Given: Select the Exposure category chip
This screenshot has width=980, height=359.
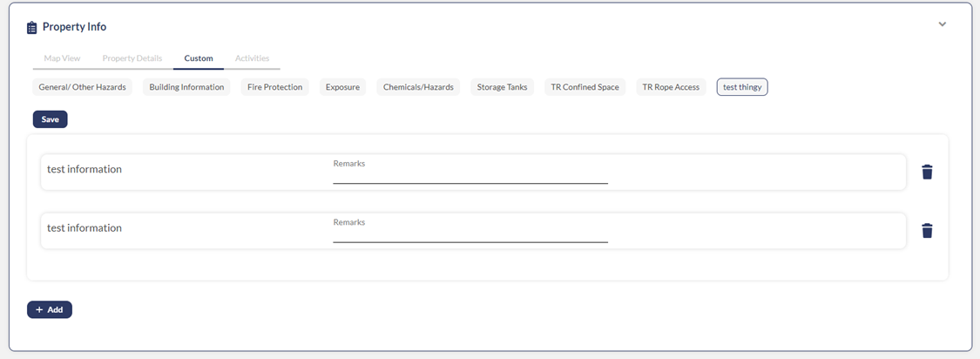Looking at the screenshot, I should pos(342,87).
